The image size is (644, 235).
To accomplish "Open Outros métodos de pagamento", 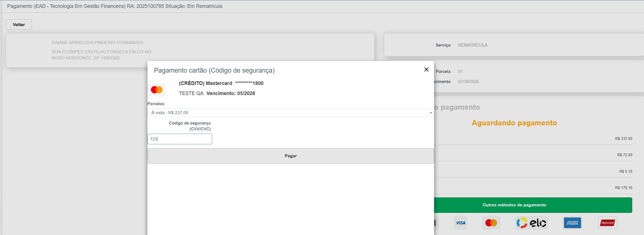I will point(514,205).
